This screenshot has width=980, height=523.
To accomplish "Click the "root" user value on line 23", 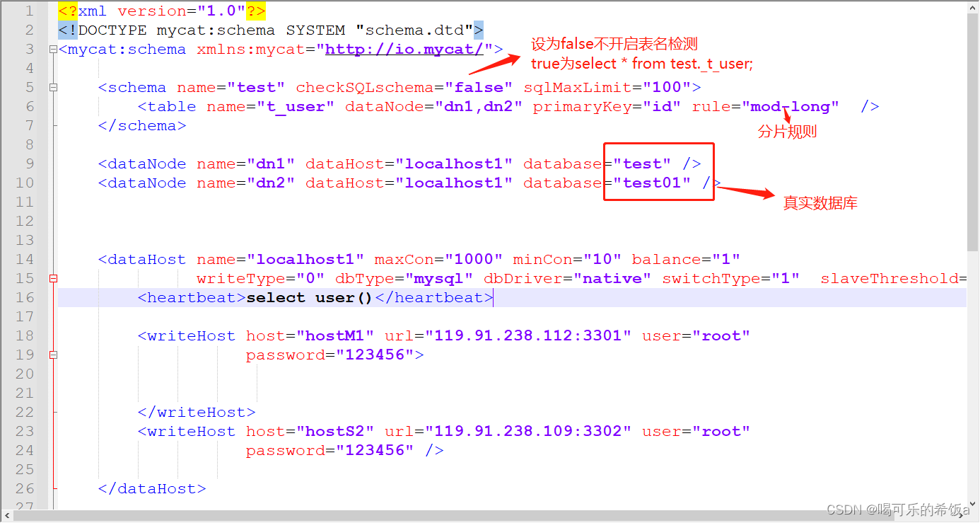I will [x=721, y=432].
